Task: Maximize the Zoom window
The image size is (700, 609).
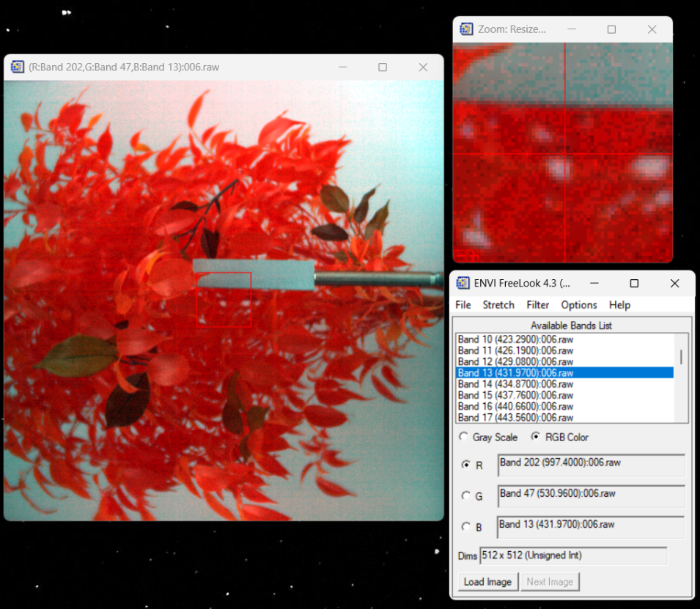Action: (x=611, y=29)
